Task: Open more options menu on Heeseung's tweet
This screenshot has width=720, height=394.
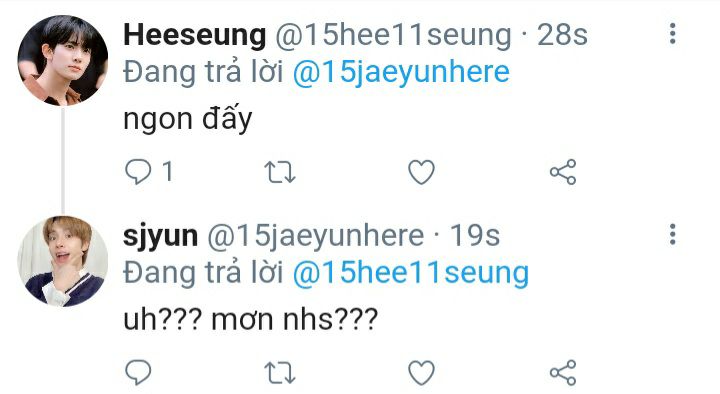Action: [x=673, y=34]
